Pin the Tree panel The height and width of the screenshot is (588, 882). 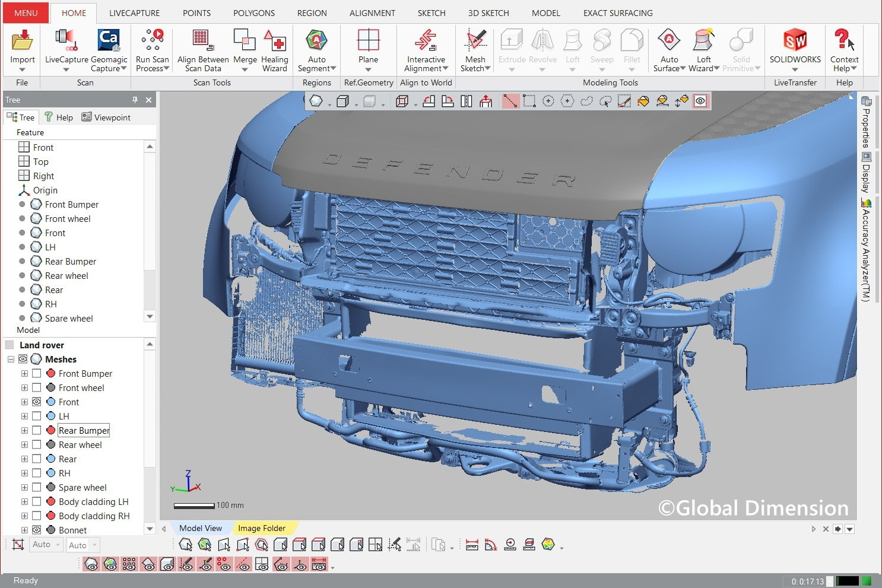[135, 100]
